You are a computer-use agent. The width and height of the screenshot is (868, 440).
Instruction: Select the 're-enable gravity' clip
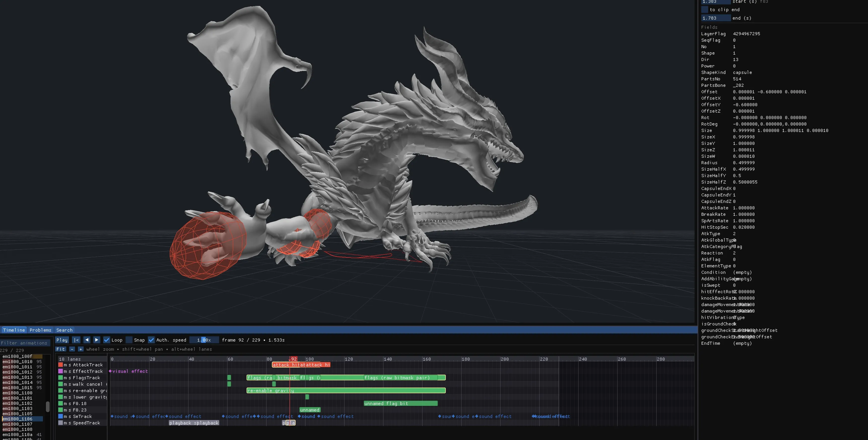click(346, 390)
